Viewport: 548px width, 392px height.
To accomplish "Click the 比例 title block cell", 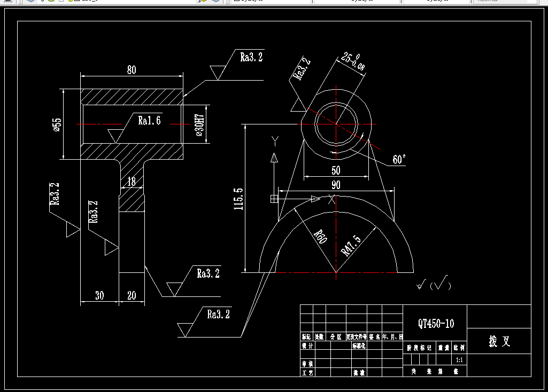I will [x=459, y=348].
